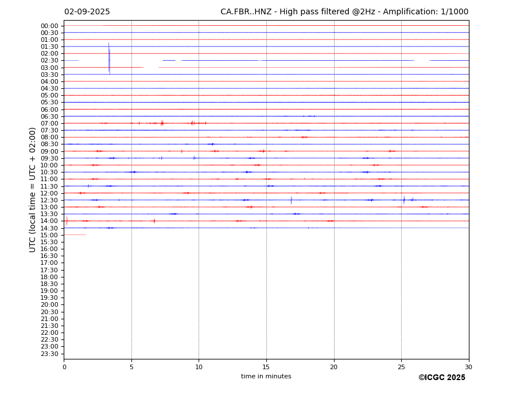The width and height of the screenshot is (532, 399).
Task: Click the 00:30 row time label
Action: [x=49, y=33]
